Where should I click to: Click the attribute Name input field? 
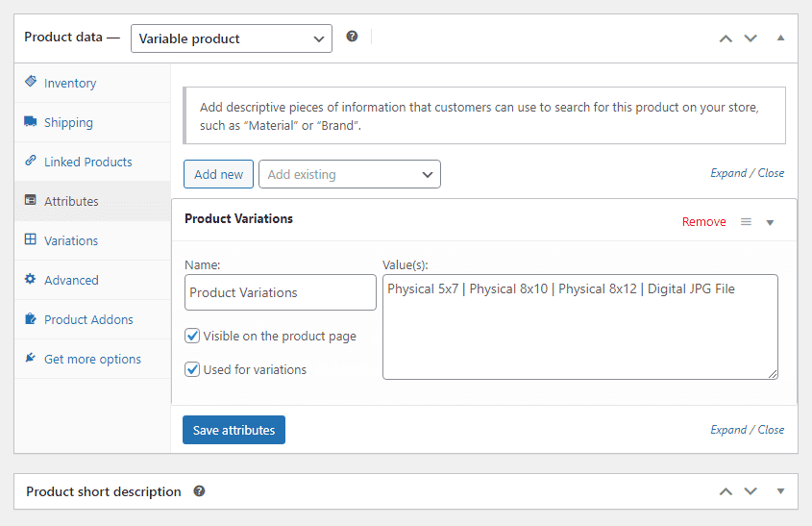pyautogui.click(x=281, y=292)
